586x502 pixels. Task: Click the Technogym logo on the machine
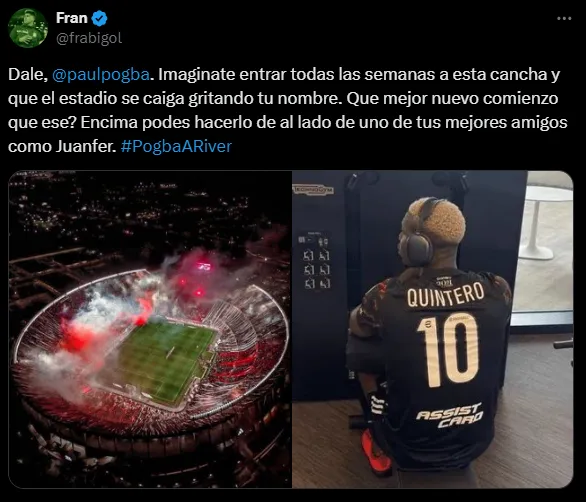tap(313, 190)
